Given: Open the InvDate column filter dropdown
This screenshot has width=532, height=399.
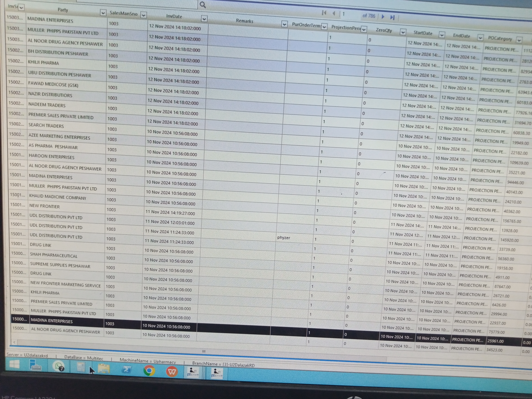Looking at the screenshot, I should pyautogui.click(x=204, y=19).
